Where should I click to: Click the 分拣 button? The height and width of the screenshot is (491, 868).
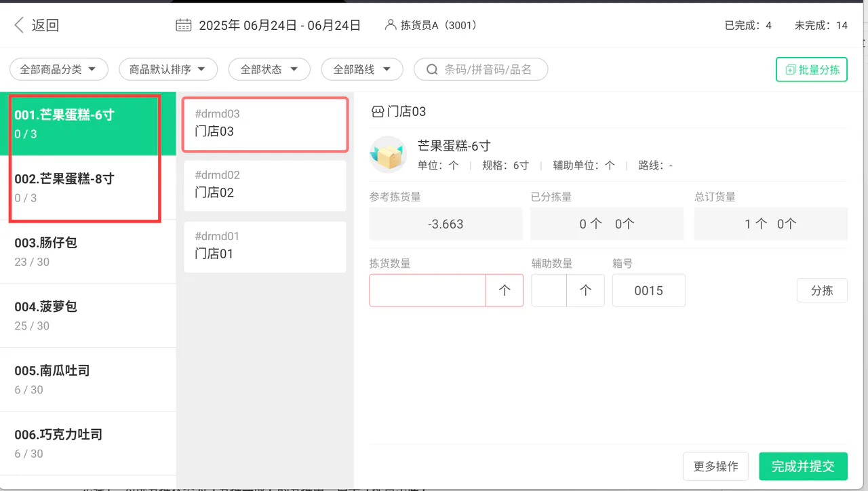(x=822, y=290)
